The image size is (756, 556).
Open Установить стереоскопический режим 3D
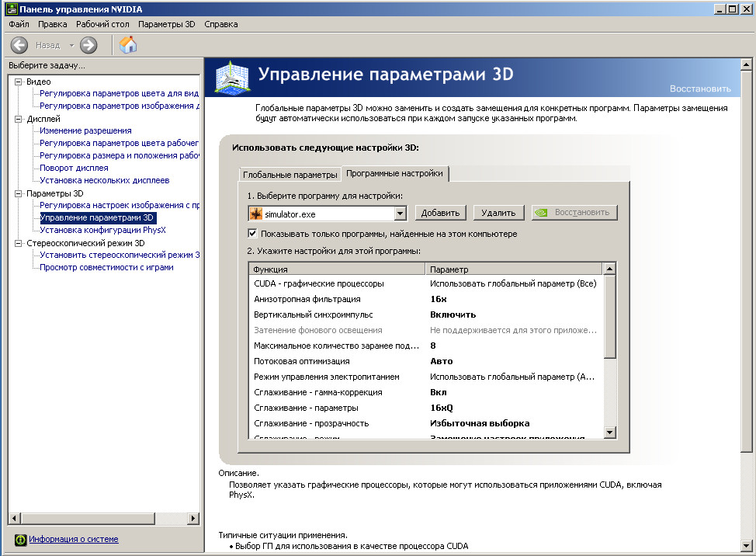pyautogui.click(x=119, y=255)
